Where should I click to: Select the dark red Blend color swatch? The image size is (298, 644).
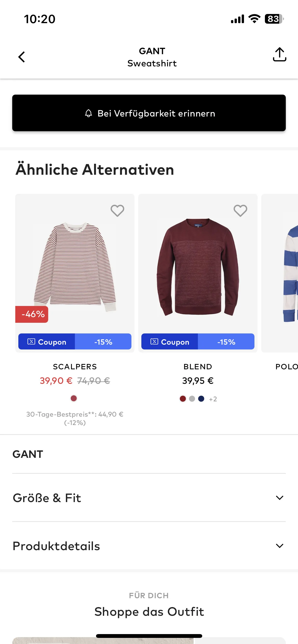(x=183, y=399)
